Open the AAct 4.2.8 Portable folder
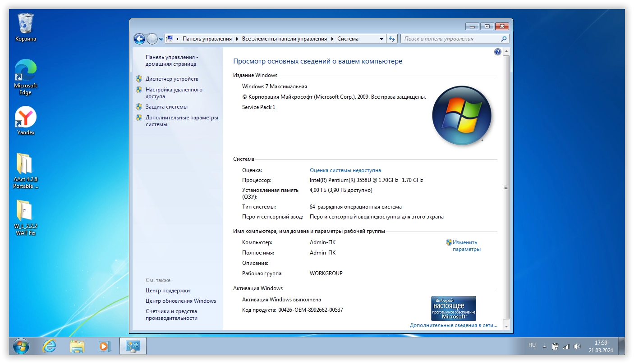 coord(25,170)
